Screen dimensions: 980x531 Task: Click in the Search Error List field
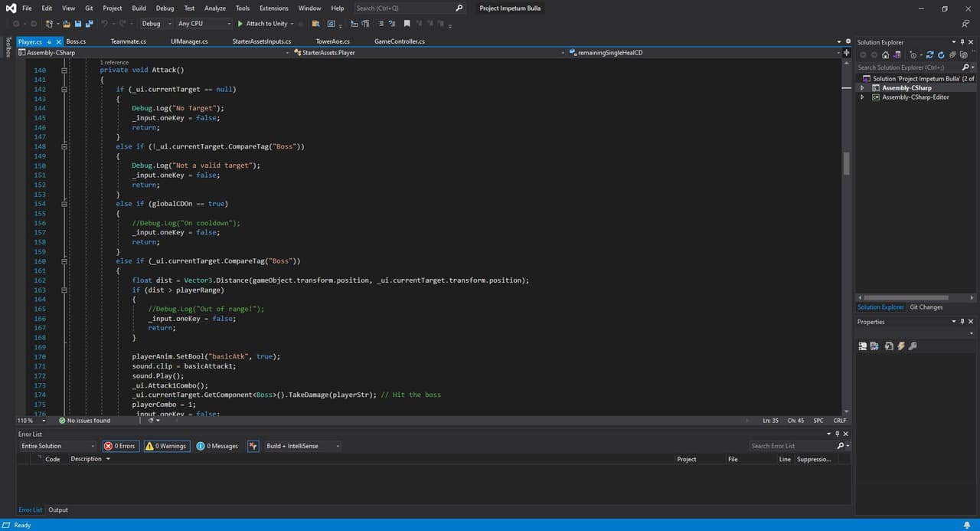click(x=793, y=446)
